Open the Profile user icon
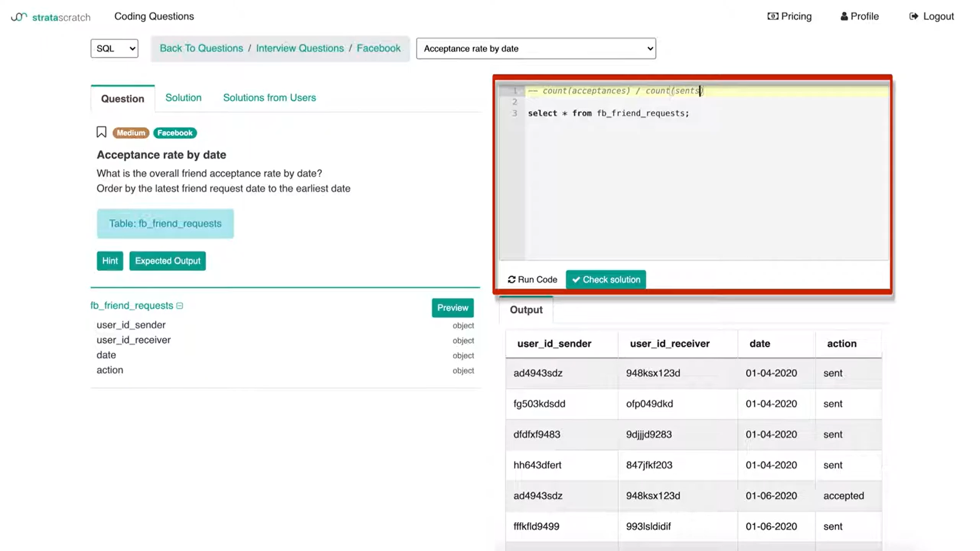The width and height of the screenshot is (980, 551). click(844, 16)
